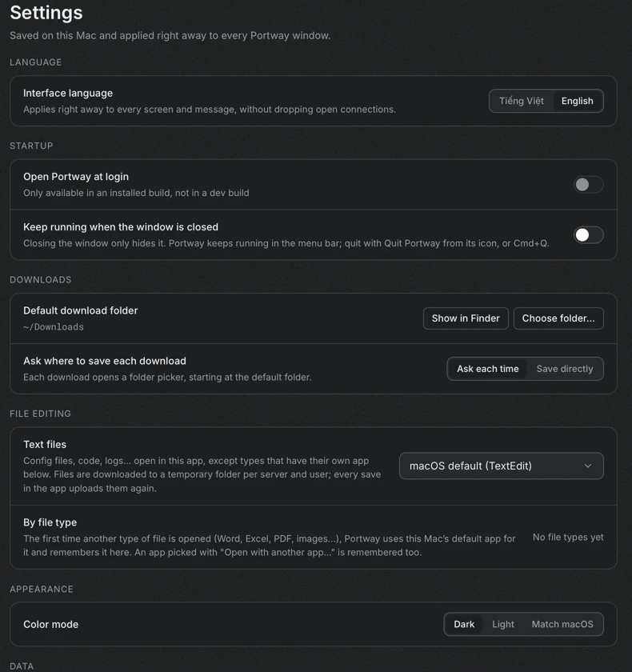Viewport: 632px width, 672px height.
Task: Open the Text files editor dropdown
Action: tap(502, 466)
